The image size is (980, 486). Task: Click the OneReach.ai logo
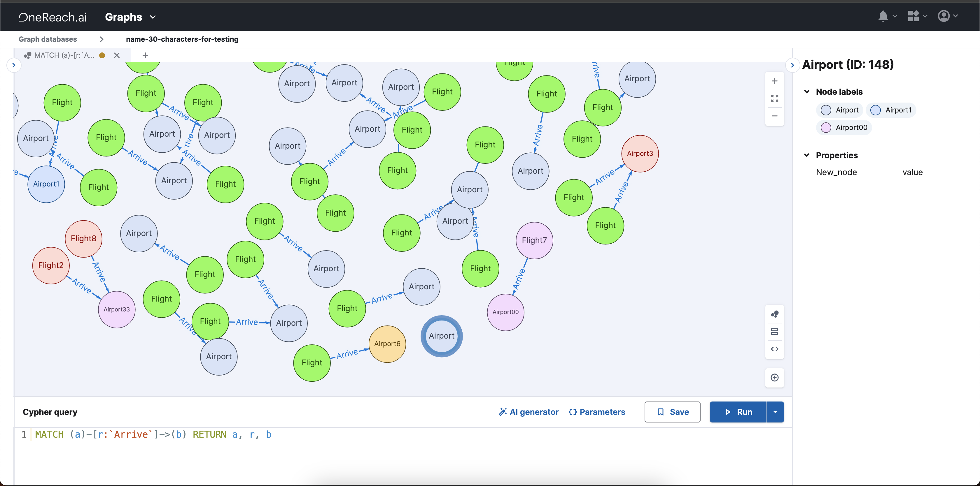[x=53, y=17]
